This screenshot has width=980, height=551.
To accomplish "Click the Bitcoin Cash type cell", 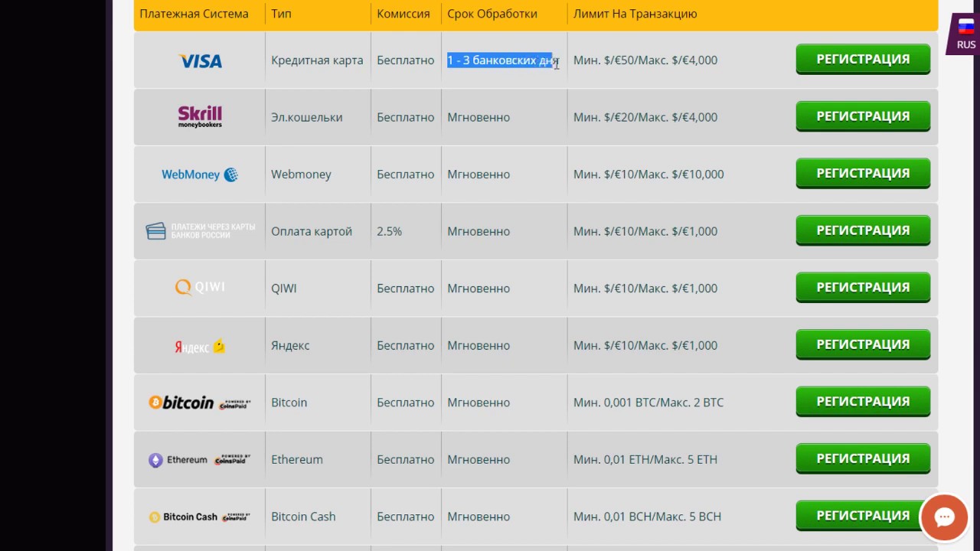I will coord(303,517).
